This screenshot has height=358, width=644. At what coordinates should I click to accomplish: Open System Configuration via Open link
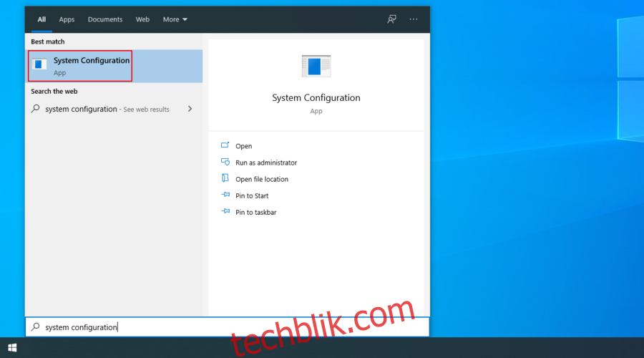243,146
